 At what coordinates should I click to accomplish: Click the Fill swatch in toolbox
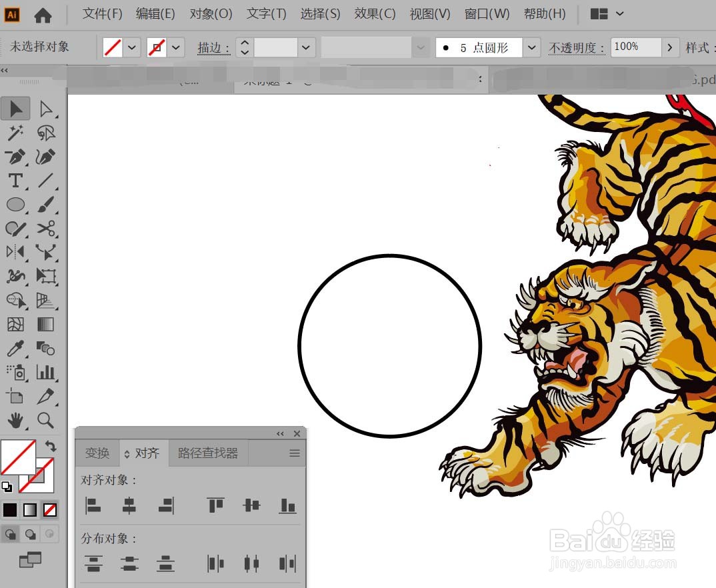[x=18, y=457]
